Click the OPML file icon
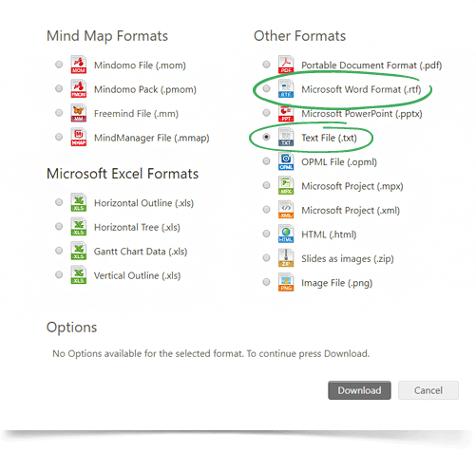The width and height of the screenshot is (476, 451). point(286,161)
